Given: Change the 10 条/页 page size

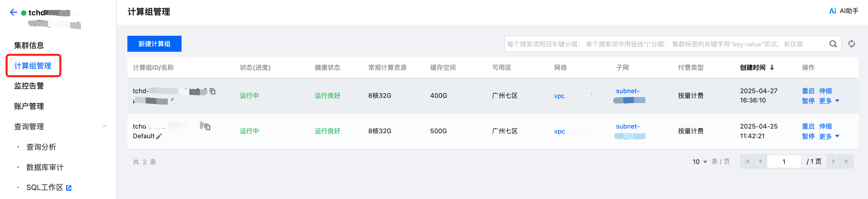Looking at the screenshot, I should coord(700,162).
